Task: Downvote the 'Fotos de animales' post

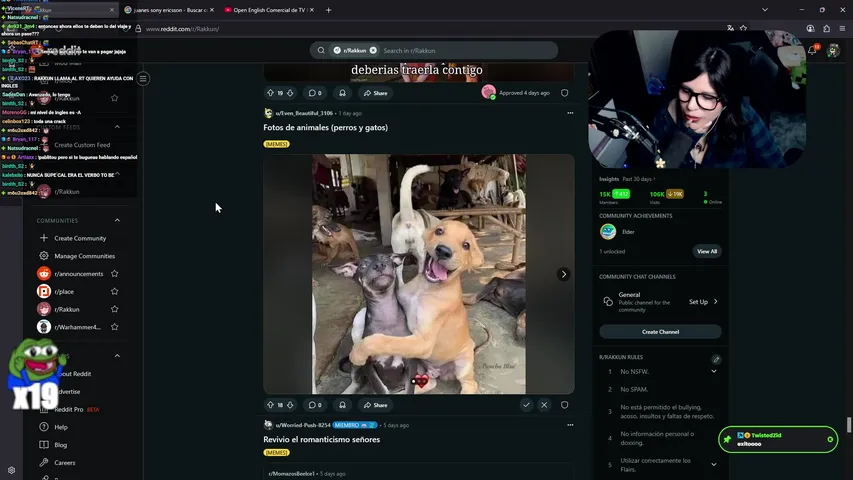Action: point(290,405)
